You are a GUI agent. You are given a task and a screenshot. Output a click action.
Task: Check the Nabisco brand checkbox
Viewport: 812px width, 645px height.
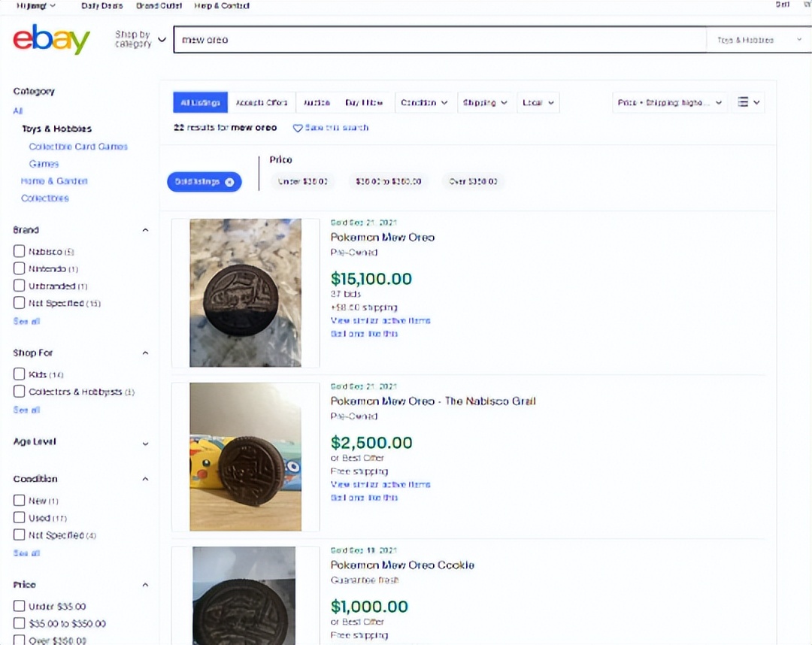(20, 251)
